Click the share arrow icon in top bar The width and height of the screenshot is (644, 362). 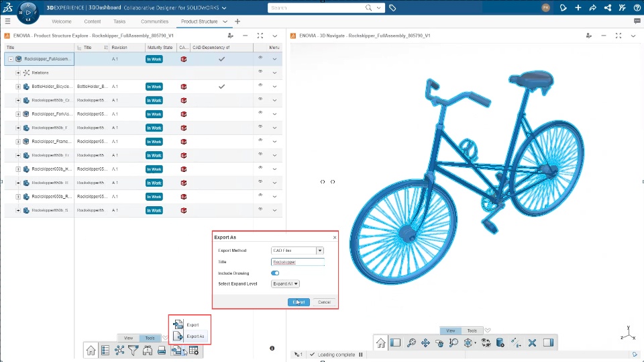pyautogui.click(x=592, y=8)
